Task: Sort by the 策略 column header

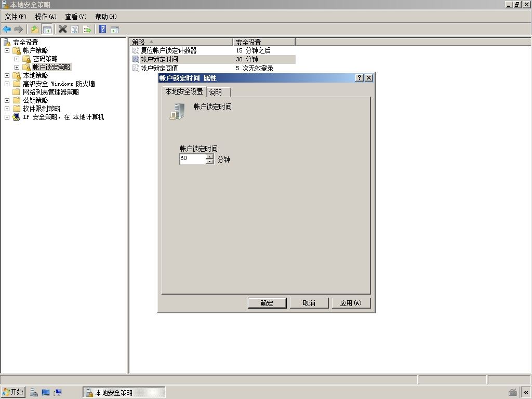Action: [x=181, y=42]
